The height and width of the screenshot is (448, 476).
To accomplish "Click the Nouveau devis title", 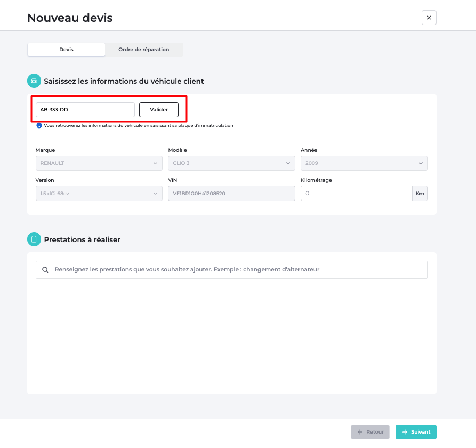I will pyautogui.click(x=70, y=18).
